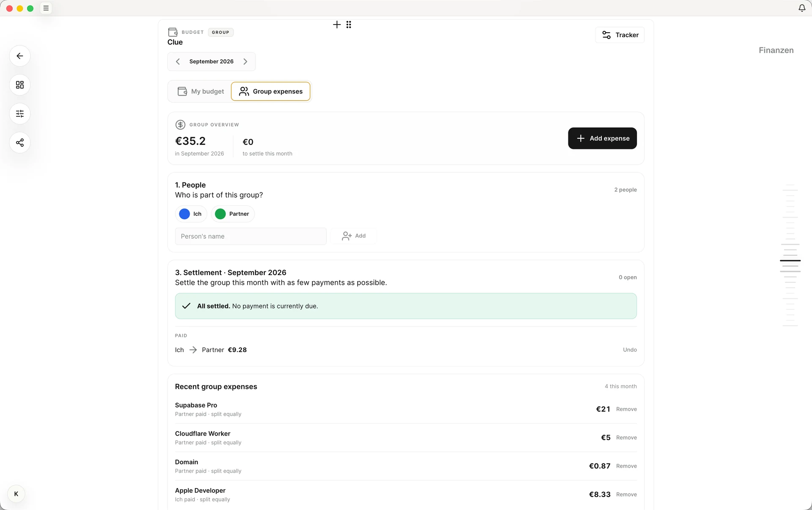This screenshot has width=812, height=510.
Task: Click the share icon in sidebar
Action: tap(20, 143)
